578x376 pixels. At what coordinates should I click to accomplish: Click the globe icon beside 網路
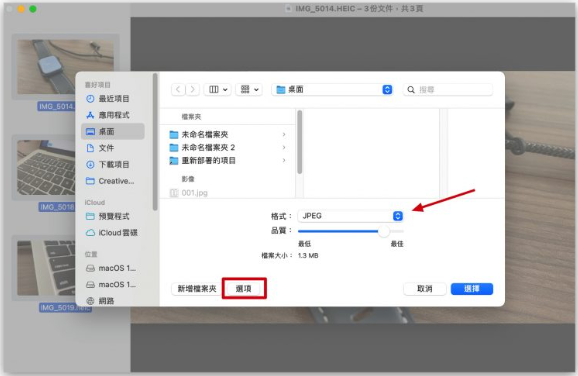coord(90,301)
